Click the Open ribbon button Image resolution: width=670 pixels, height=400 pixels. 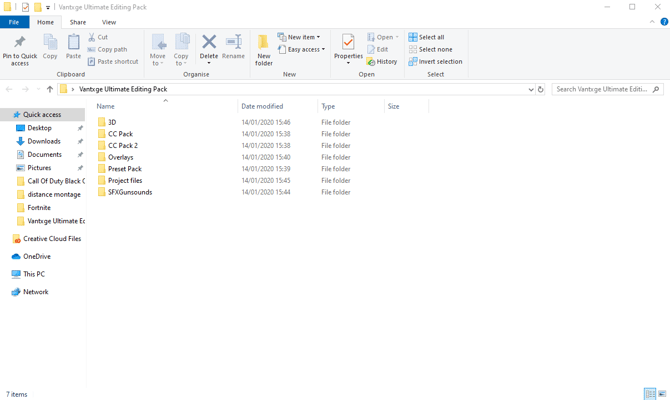pyautogui.click(x=382, y=37)
